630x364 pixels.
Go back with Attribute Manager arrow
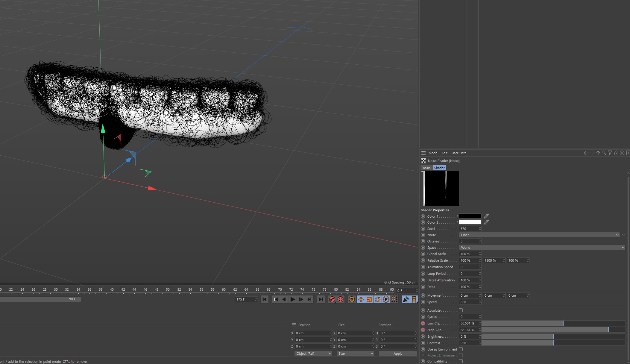(586, 153)
